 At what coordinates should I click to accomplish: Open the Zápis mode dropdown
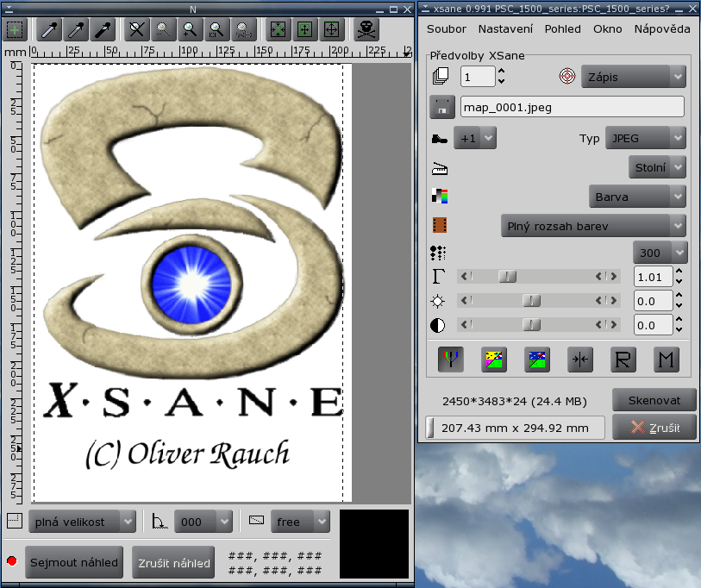click(x=634, y=77)
